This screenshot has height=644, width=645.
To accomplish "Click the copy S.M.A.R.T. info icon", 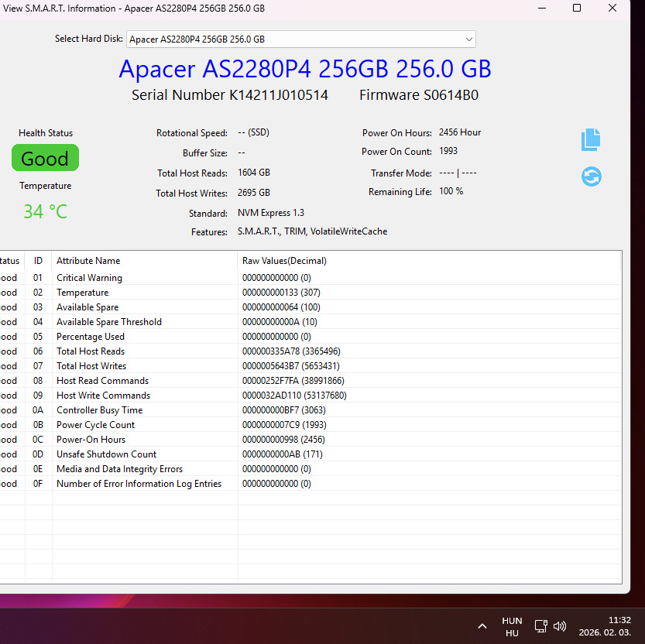I will point(591,140).
